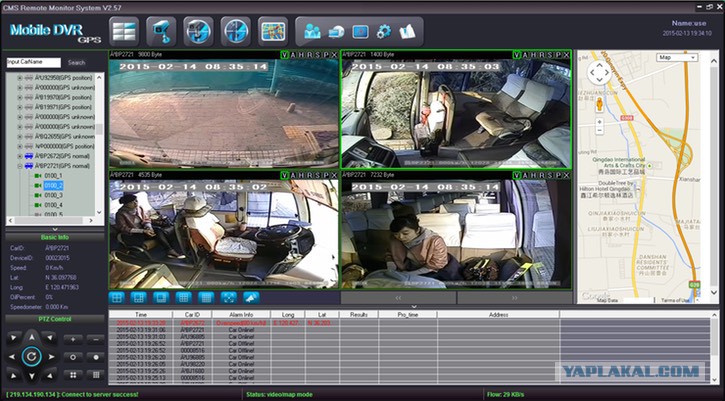The image size is (725, 401).
Task: Click the Search button
Action: (77, 62)
